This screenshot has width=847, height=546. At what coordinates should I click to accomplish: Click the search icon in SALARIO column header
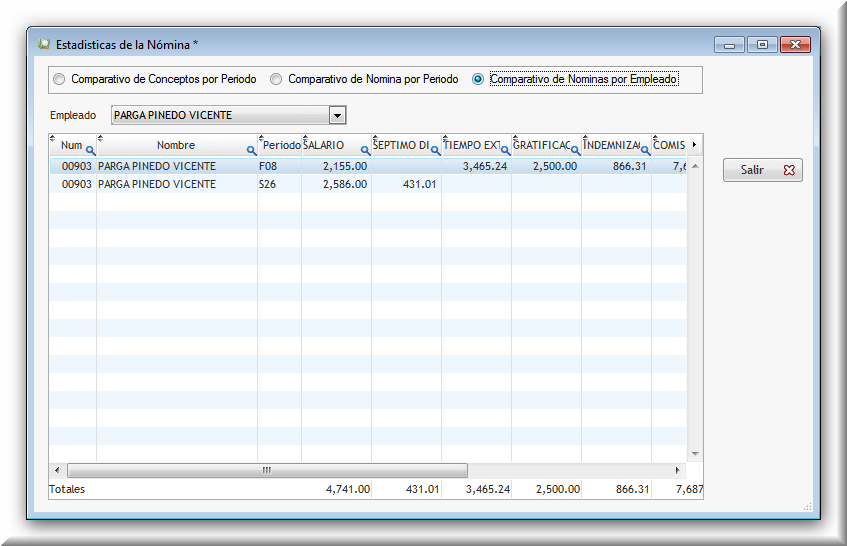(x=365, y=151)
